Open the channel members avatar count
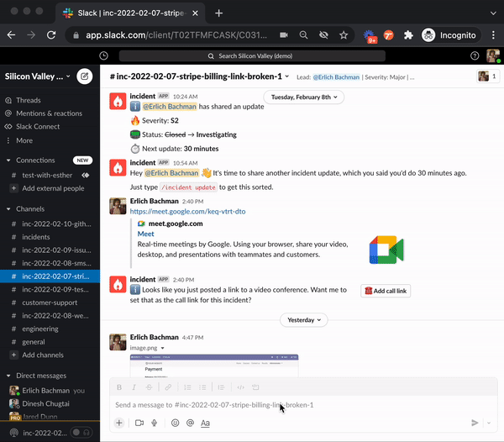Viewport: 504px width, 442px height. click(x=487, y=76)
